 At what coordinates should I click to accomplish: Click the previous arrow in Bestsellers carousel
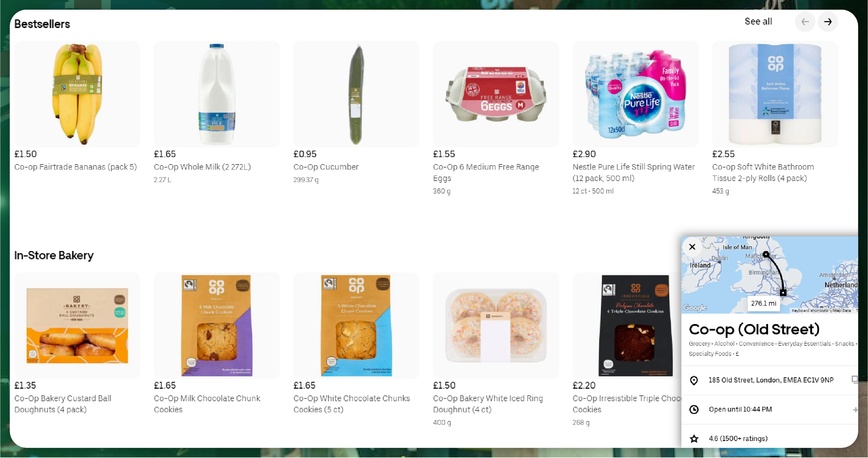[805, 22]
